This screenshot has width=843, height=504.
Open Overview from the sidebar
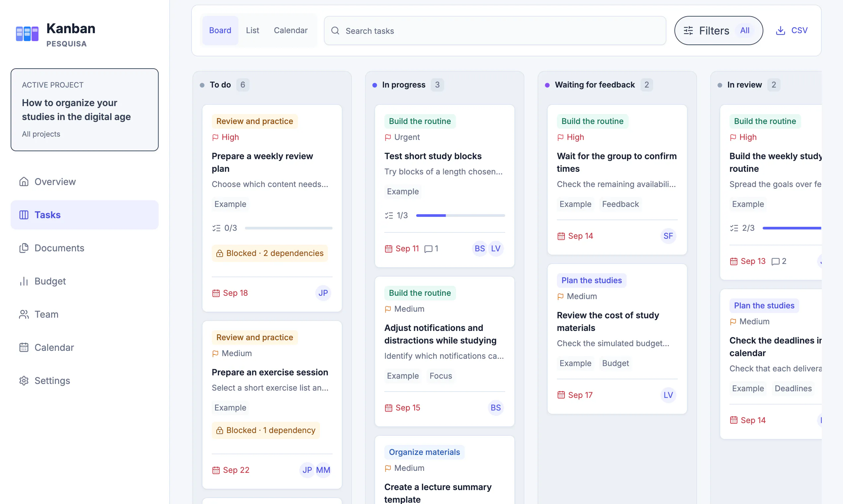pyautogui.click(x=84, y=182)
